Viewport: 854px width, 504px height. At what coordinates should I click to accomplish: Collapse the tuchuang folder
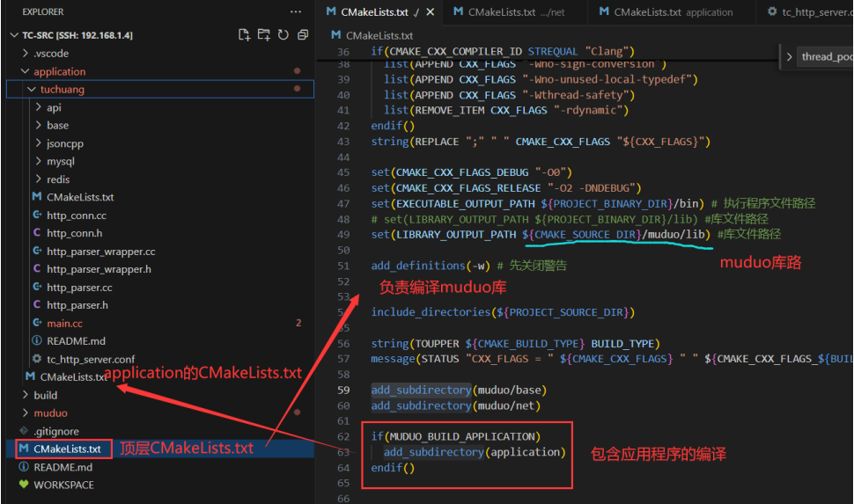tap(32, 89)
